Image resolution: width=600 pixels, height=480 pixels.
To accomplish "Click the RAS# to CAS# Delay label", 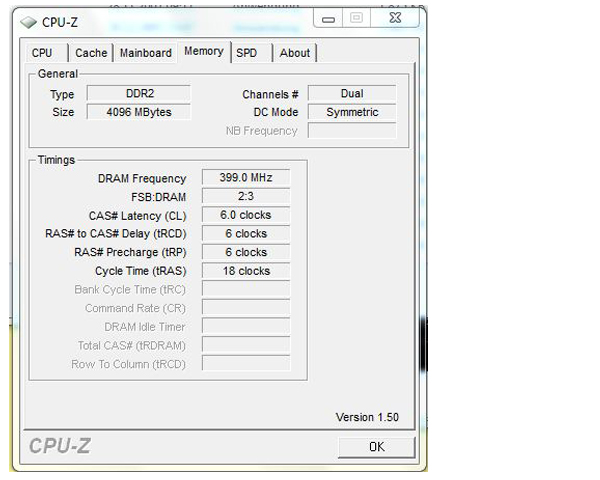I will click(116, 234).
